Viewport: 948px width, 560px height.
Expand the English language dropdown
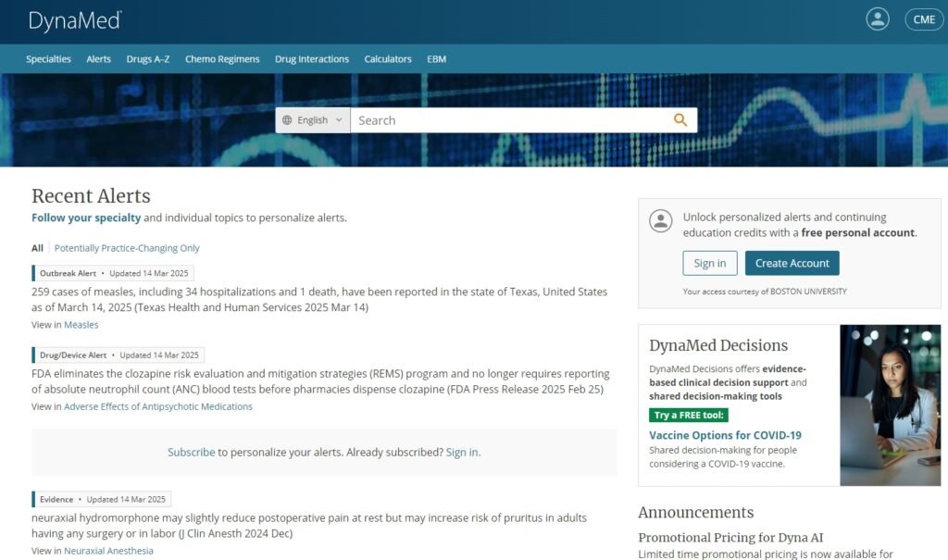point(313,120)
